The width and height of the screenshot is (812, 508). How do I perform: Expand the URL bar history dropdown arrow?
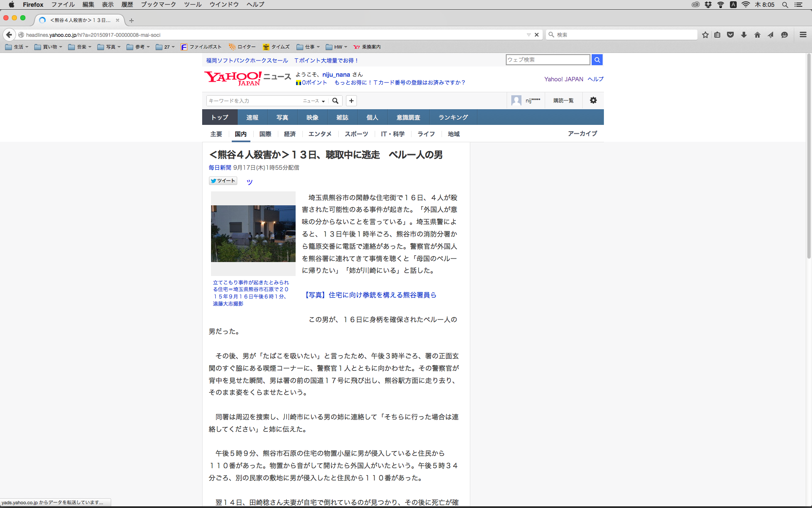(529, 35)
